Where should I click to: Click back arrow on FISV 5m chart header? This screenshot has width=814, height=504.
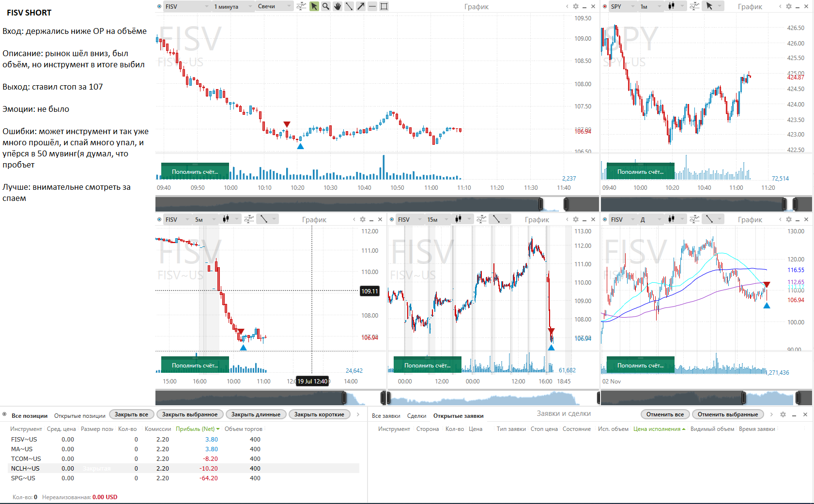pos(354,219)
